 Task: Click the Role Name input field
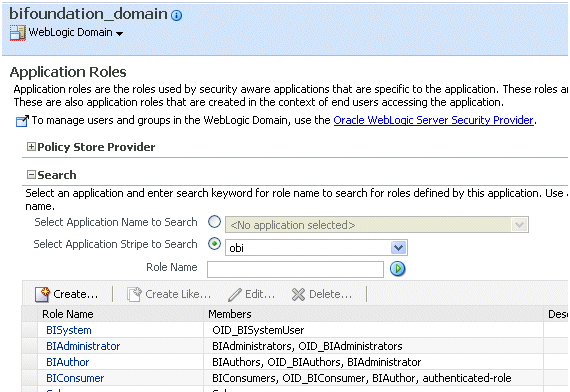tap(295, 269)
